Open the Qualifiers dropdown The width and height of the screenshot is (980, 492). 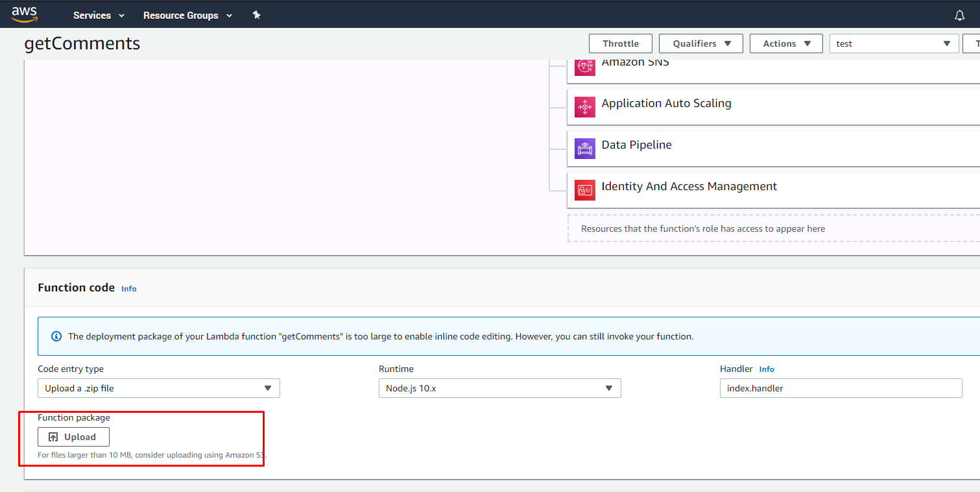[x=702, y=43]
